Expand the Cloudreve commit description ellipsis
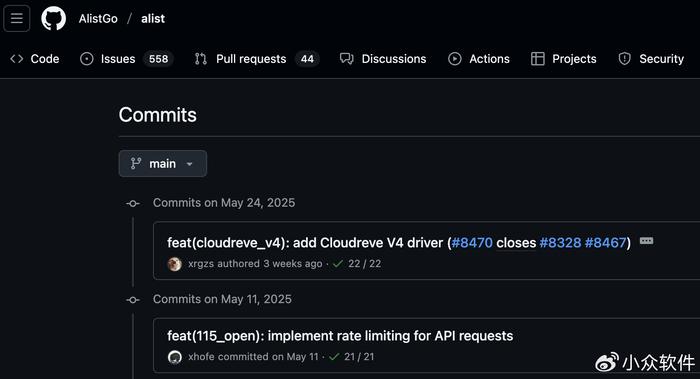This screenshot has width=700, height=379. [x=646, y=241]
